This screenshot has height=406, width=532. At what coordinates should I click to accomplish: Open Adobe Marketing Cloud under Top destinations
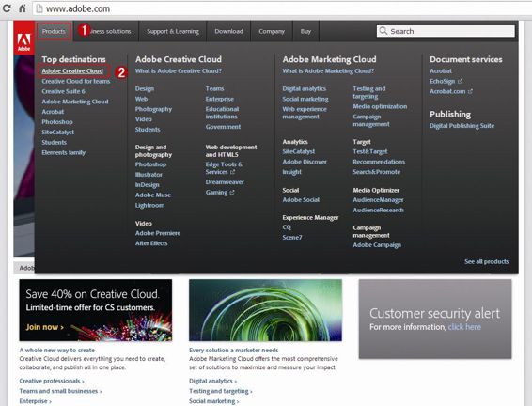75,101
